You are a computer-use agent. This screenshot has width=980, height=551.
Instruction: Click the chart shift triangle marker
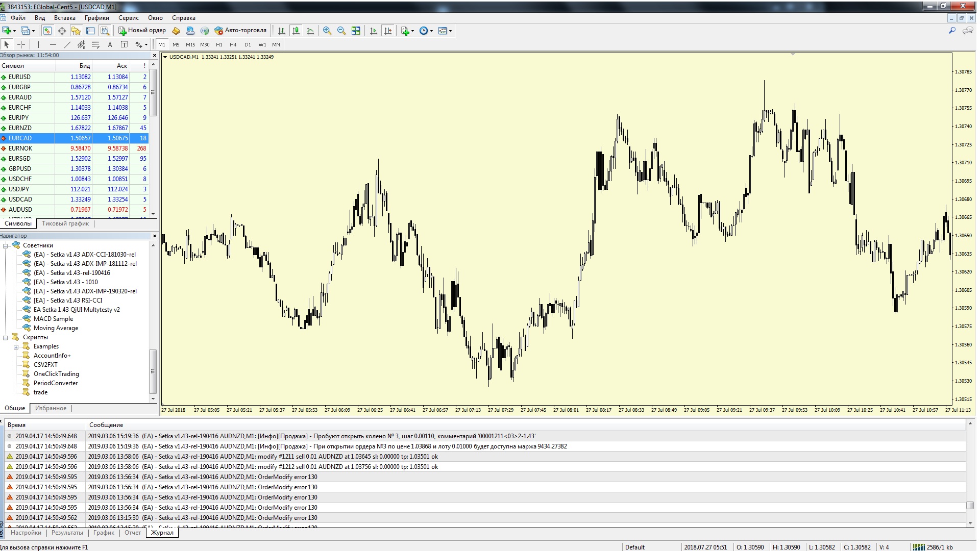pos(793,54)
